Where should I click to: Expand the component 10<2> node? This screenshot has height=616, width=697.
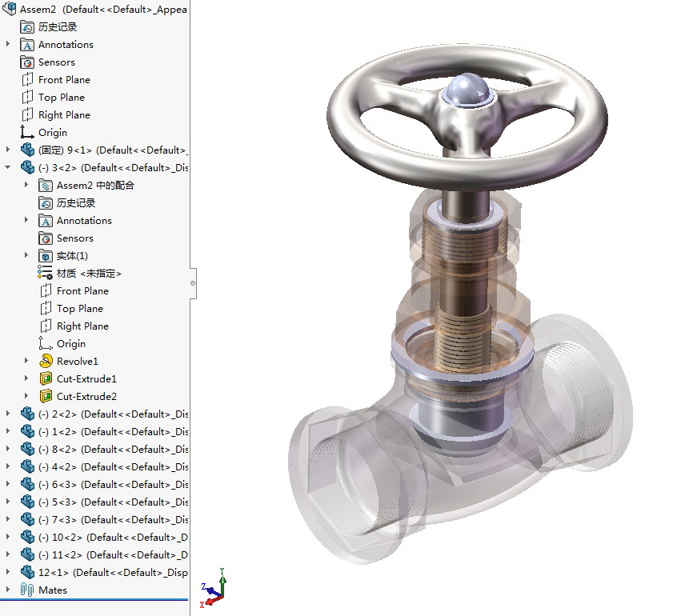[7, 537]
